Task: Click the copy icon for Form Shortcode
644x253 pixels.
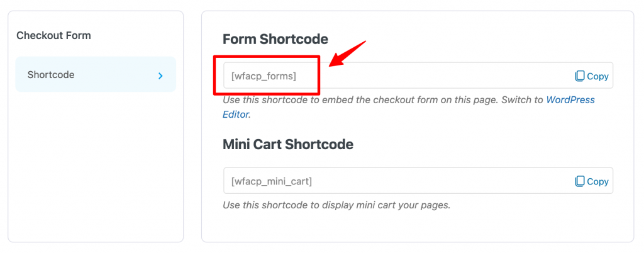Action: (579, 76)
